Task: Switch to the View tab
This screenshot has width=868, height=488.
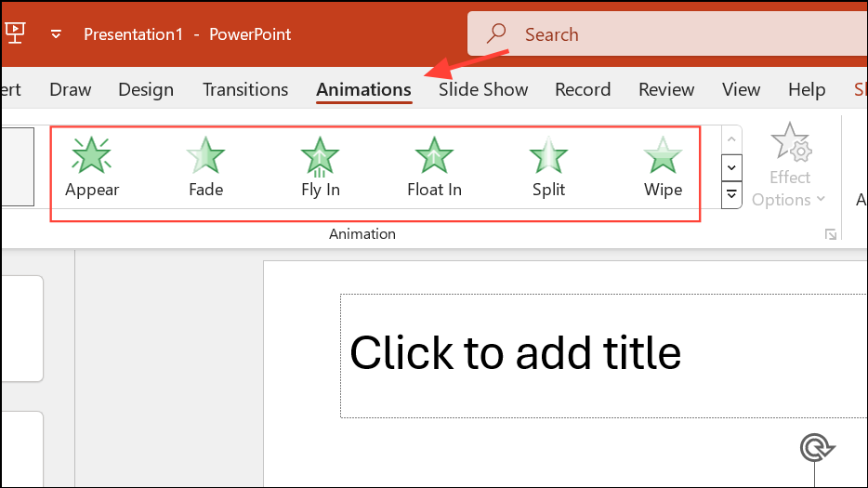Action: pyautogui.click(x=742, y=89)
